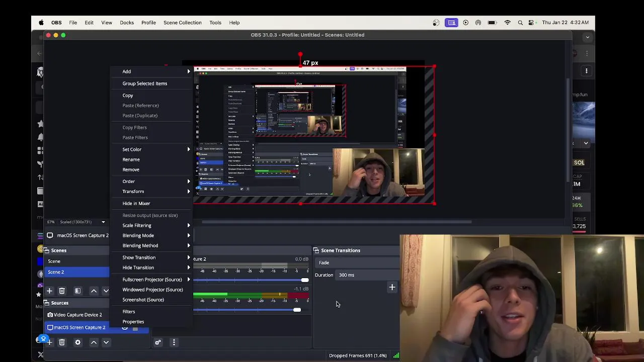This screenshot has width=644, height=362.
Task: Open Properties from the context menu
Action: pos(133,322)
